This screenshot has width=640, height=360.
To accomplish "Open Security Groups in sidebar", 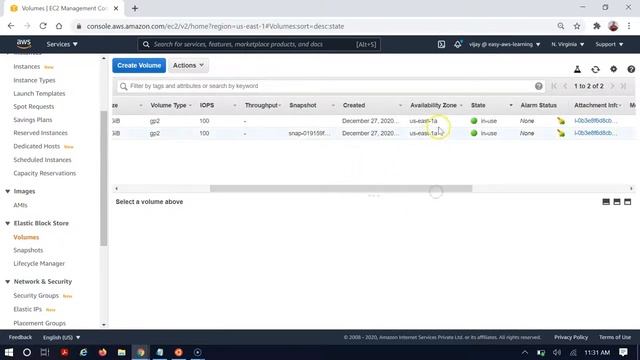I will 36,296.
